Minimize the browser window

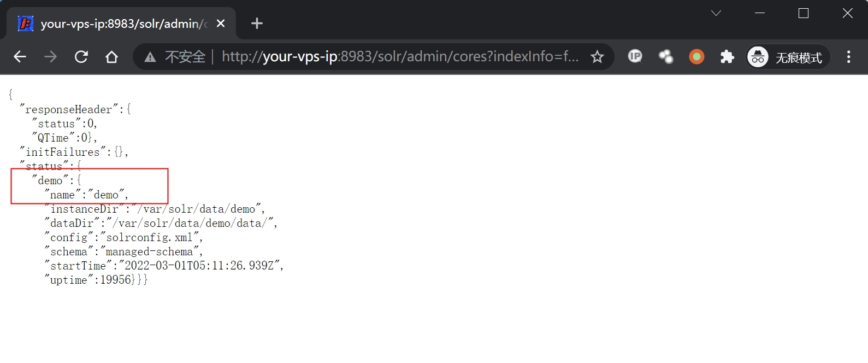tap(760, 13)
